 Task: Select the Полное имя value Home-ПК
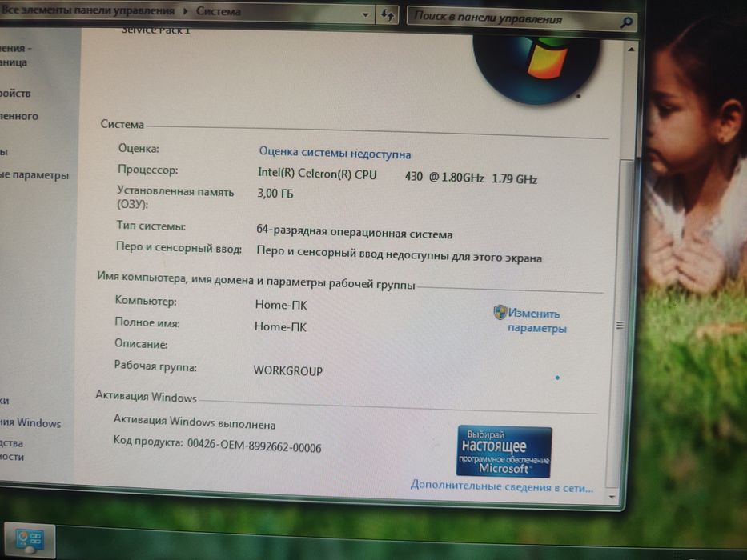click(x=280, y=326)
